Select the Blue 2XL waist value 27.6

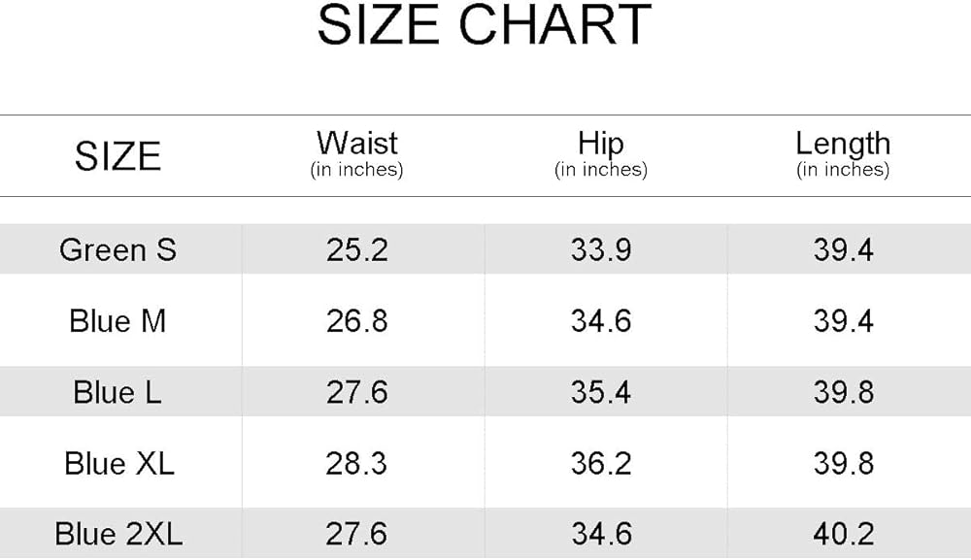tap(357, 534)
